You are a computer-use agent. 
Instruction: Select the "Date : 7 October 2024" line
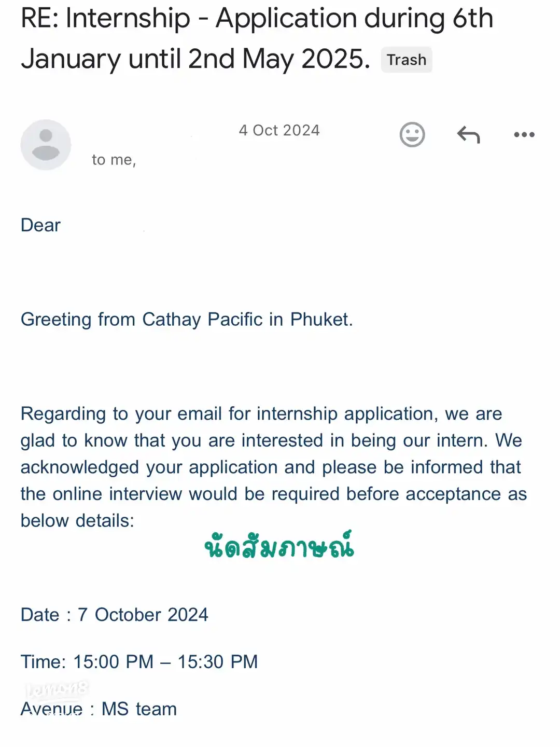[115, 615]
